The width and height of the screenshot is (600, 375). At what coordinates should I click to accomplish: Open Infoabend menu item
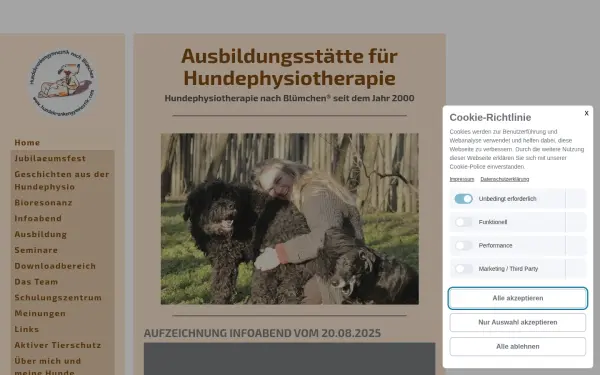click(x=38, y=218)
